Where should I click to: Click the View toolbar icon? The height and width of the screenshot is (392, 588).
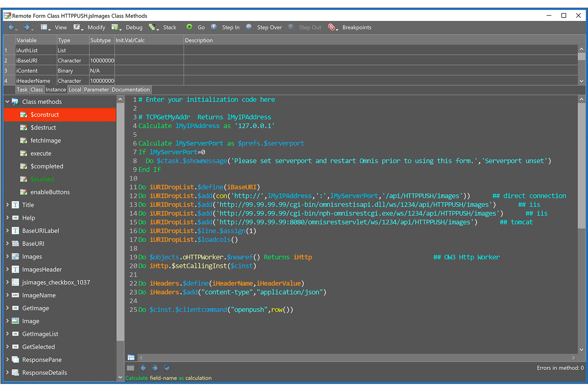coord(45,27)
